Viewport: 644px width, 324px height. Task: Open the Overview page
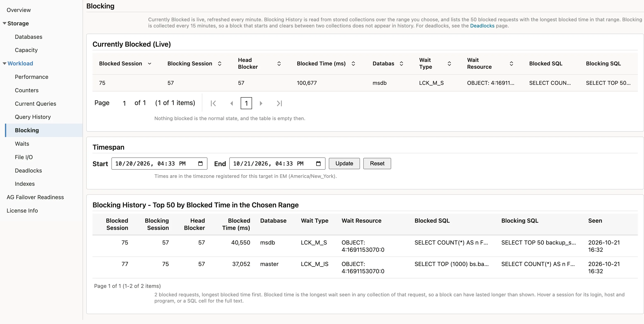(x=19, y=10)
